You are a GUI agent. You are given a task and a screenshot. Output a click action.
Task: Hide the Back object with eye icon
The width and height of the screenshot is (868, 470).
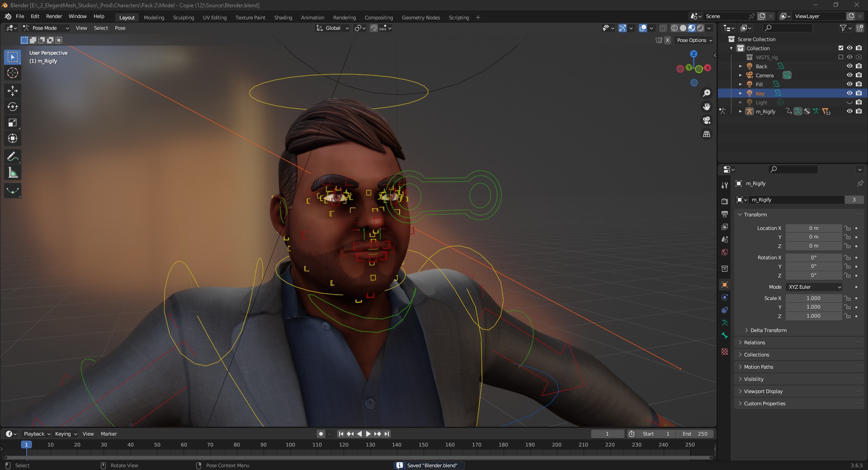pos(849,66)
